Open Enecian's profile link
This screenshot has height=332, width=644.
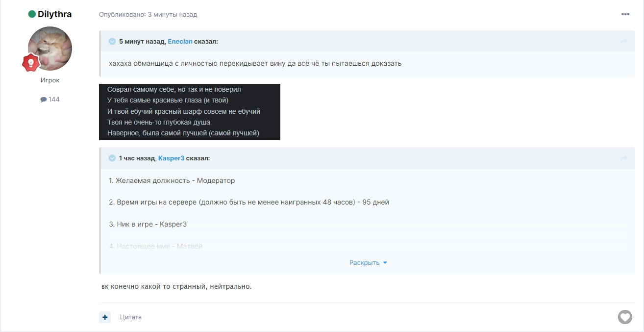[x=180, y=42]
